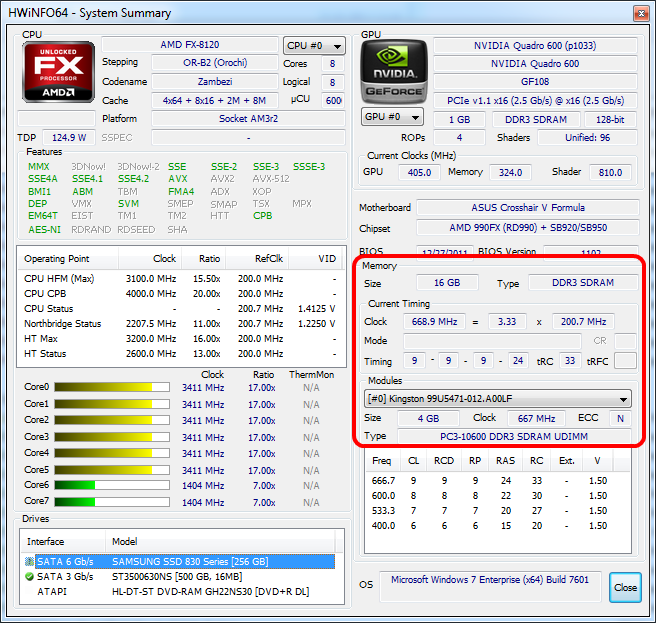Click the ECC indicator box under Modules
Screen dimensions: 656x623
click(620, 419)
